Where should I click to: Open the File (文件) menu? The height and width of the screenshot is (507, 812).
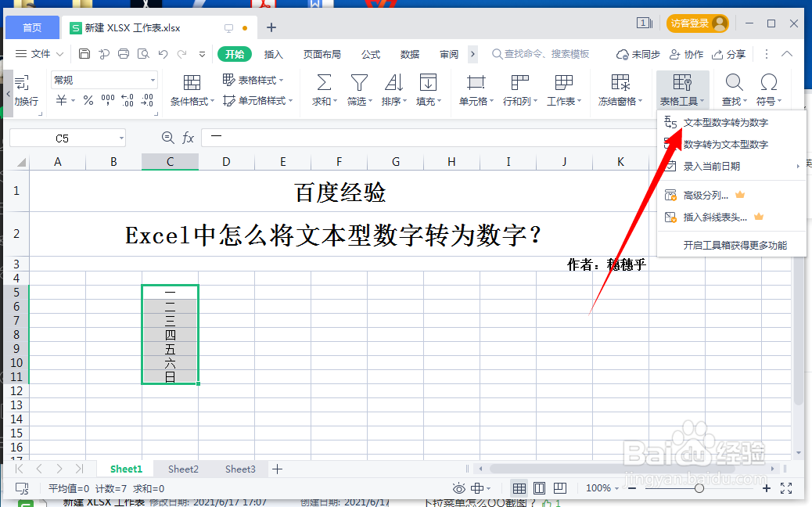(x=39, y=54)
